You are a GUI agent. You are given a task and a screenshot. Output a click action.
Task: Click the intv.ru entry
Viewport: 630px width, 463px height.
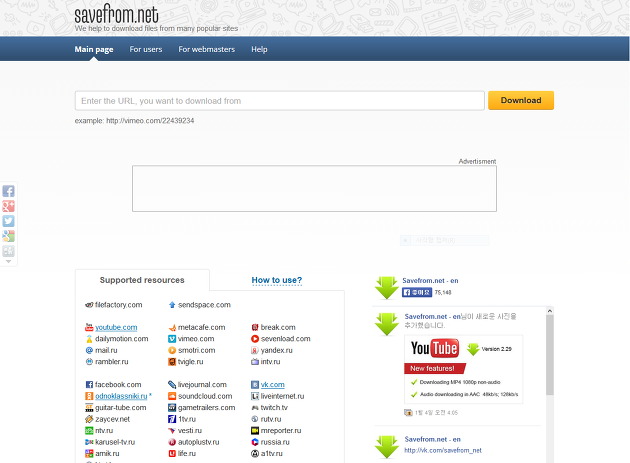[x=266, y=361]
